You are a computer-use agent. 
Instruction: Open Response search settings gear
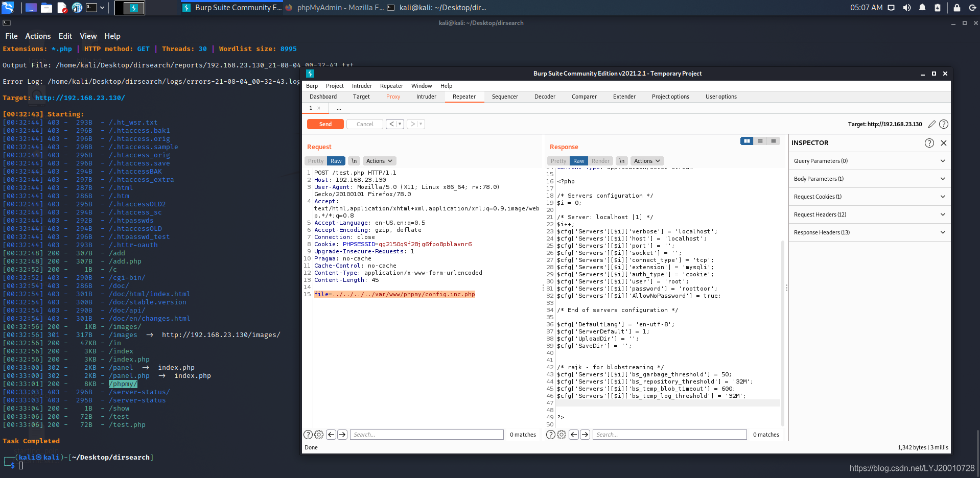tap(562, 435)
